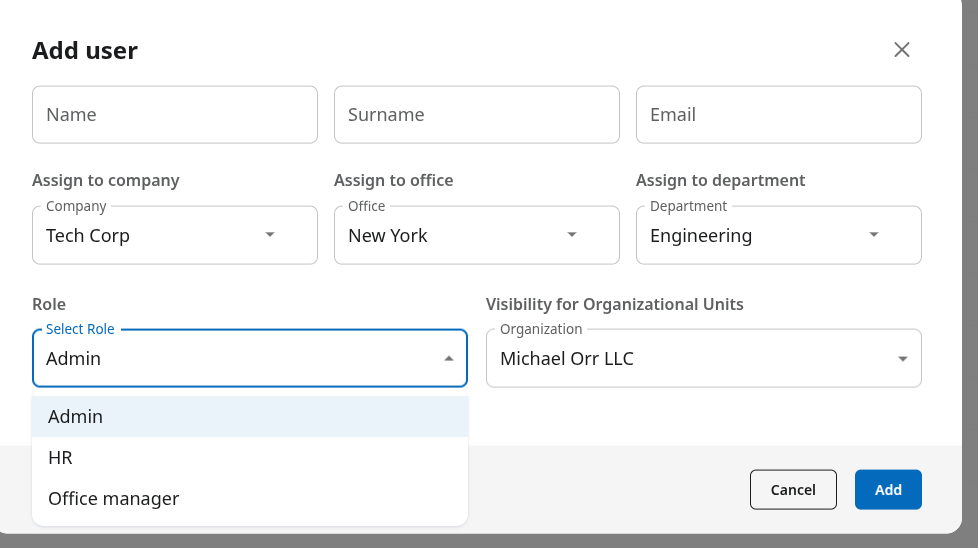Open the Organization dropdown Michael Orr LLC
Screen dimensions: 978x548
(x=690, y=359)
